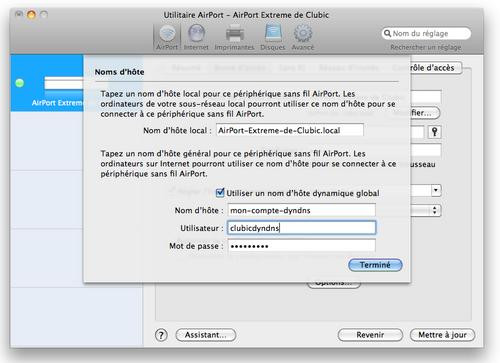
Task: Open the dropdown arrow behind the sheet
Action: tap(436, 190)
